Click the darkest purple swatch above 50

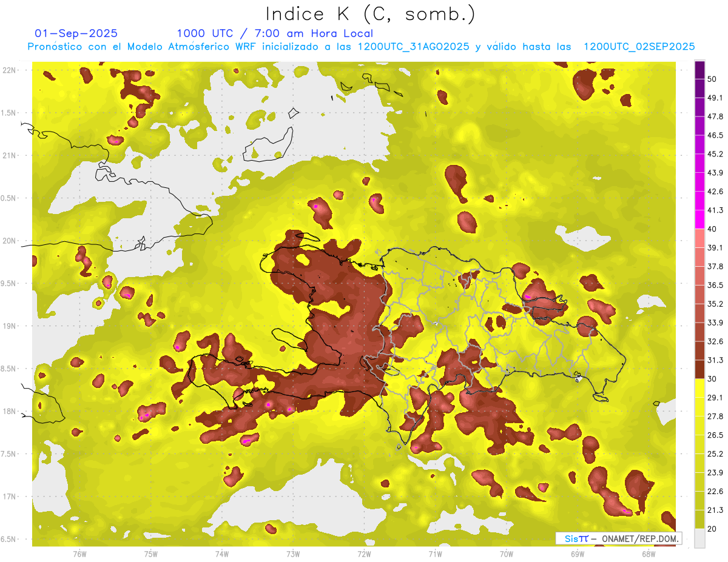(699, 69)
